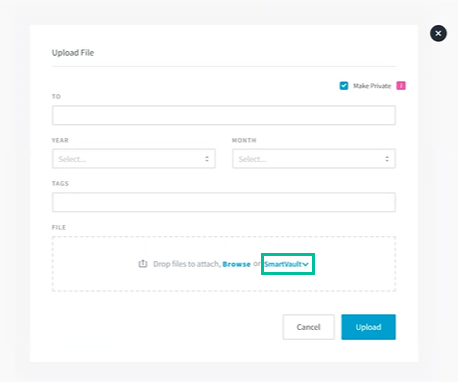
Task: Close the Upload File dialog with X
Action: (x=438, y=33)
